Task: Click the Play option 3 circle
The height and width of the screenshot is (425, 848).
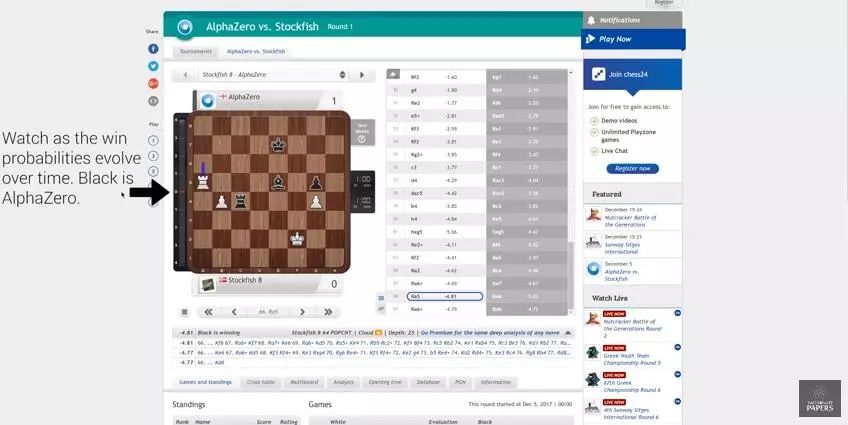Action: [x=154, y=171]
